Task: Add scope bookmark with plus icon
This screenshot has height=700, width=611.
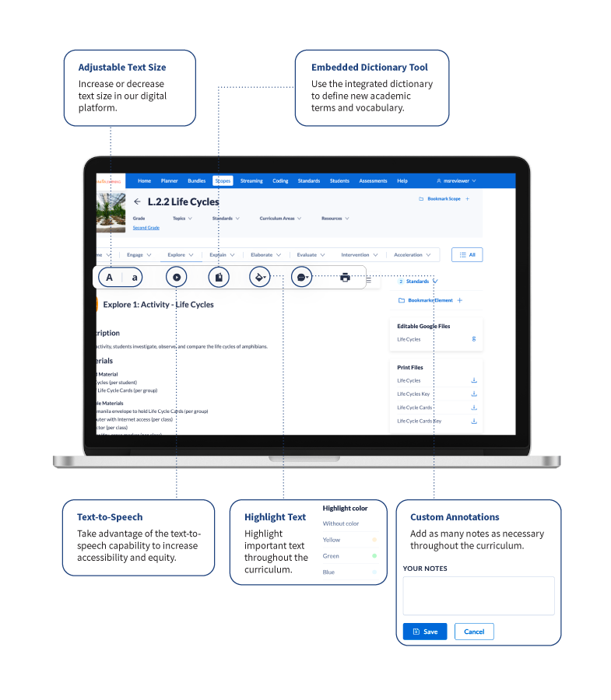Action: 467,198
